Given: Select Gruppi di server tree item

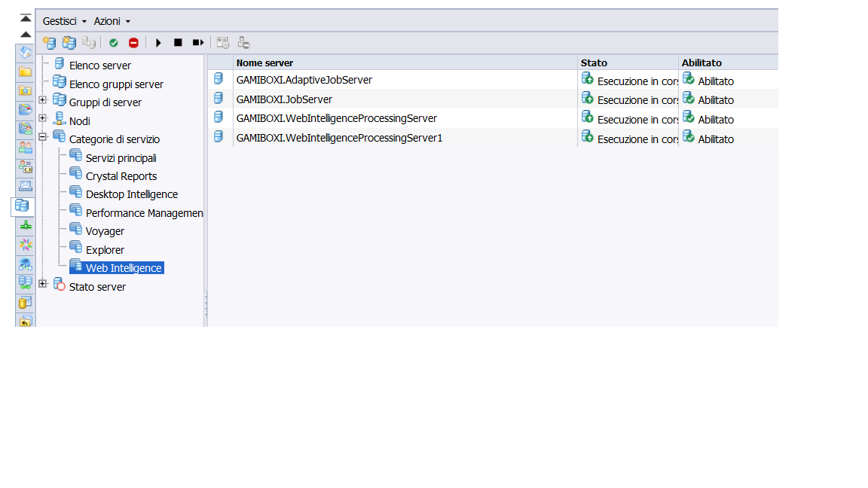Looking at the screenshot, I should coord(105,102).
